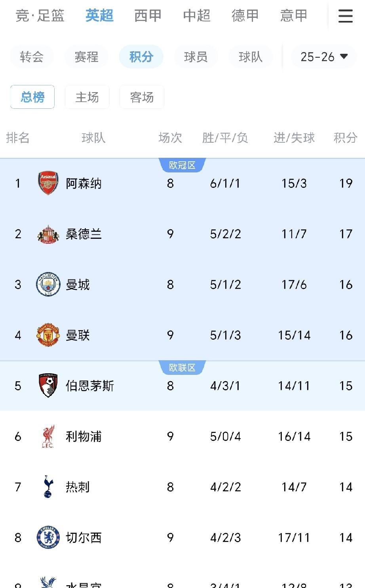This screenshot has height=588, width=365.
Task: Tap the Arsenal club crest
Action: (48, 183)
